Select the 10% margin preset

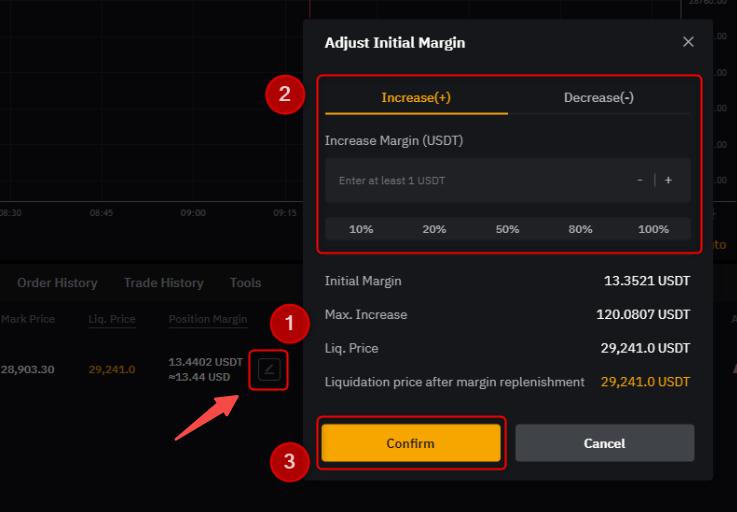pos(361,229)
